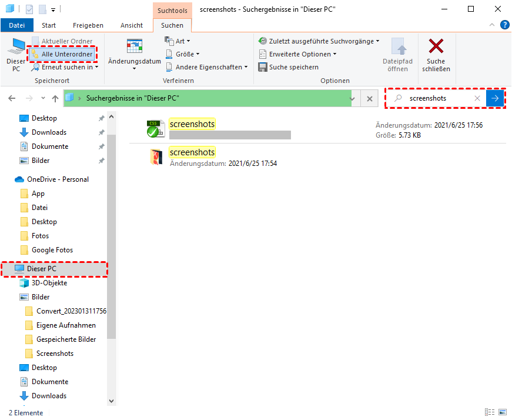Open recent locations dropdown arrow
Screen dimensions: 512x420
43,98
